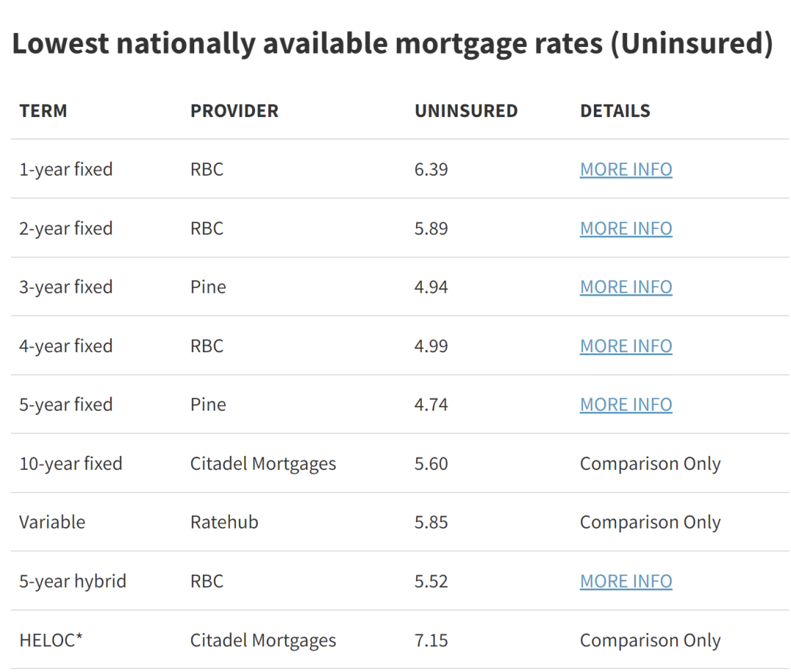Click the TERM column header
This screenshot has height=672, width=791.
pos(43,111)
